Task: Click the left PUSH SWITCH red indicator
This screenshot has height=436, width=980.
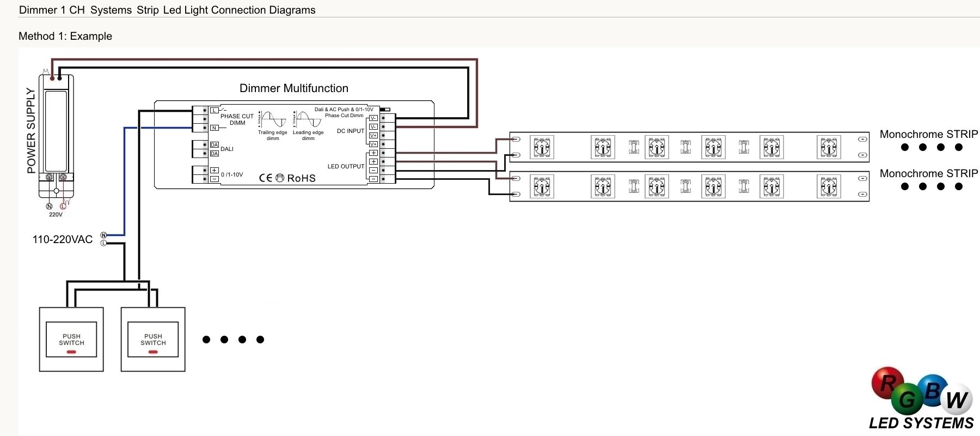Action: pos(71,352)
